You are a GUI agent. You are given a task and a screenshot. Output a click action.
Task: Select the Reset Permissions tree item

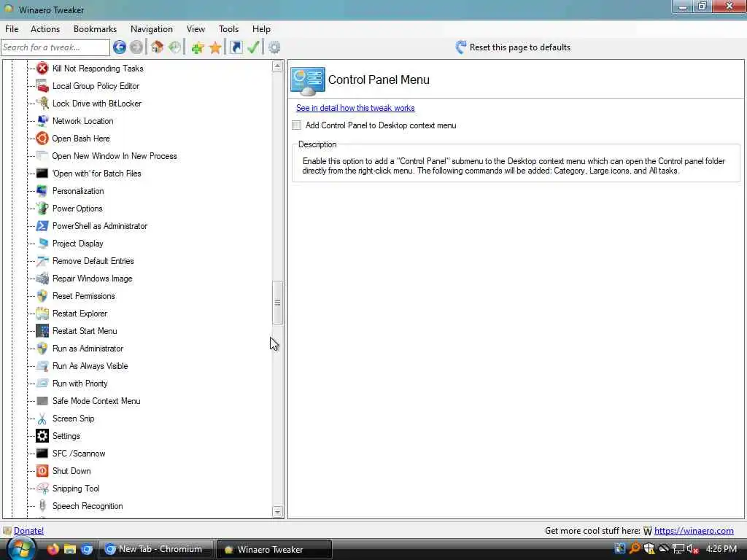(84, 296)
